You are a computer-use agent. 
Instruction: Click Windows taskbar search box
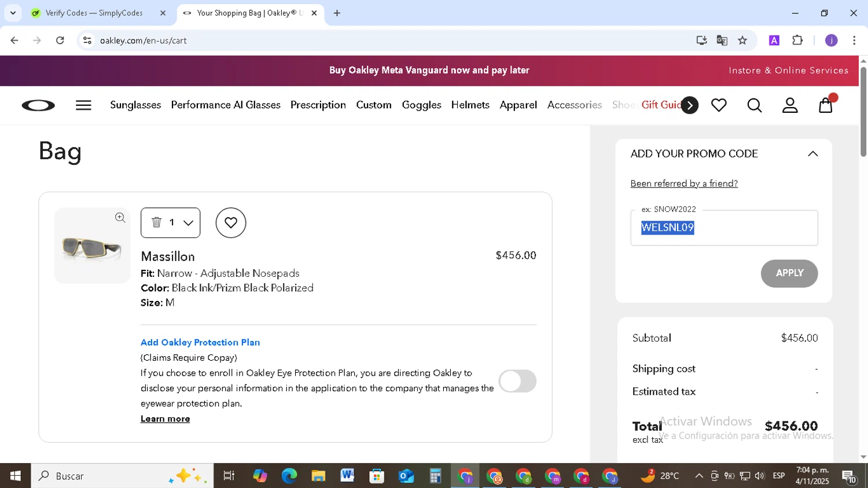[122, 476]
